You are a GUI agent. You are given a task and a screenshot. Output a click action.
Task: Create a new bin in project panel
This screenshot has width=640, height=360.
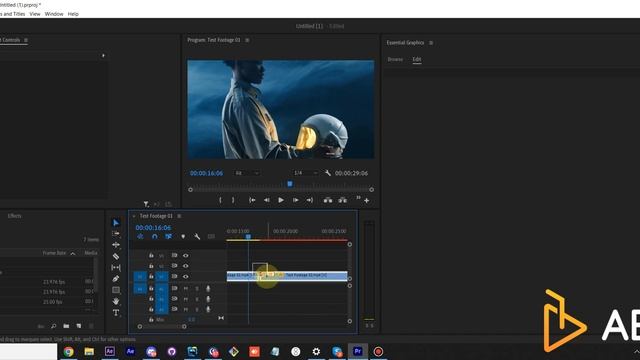click(66, 326)
